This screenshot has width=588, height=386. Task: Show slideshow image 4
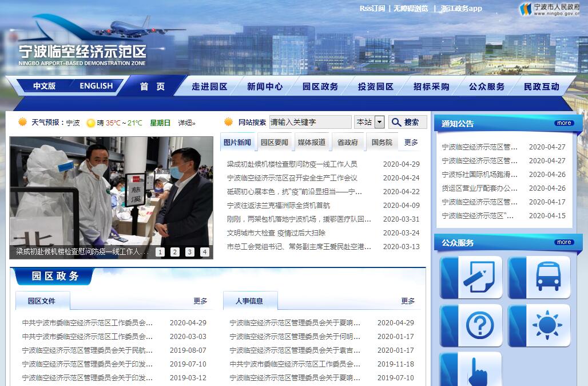205,252
